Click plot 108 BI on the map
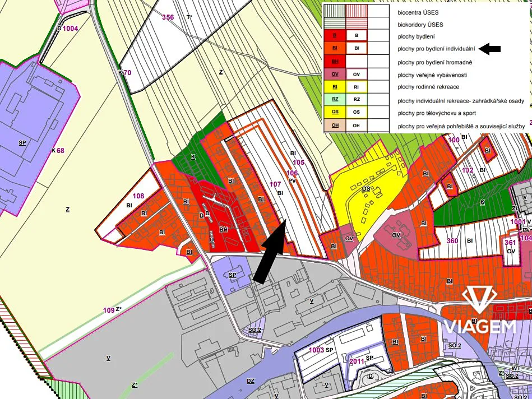 138,197
